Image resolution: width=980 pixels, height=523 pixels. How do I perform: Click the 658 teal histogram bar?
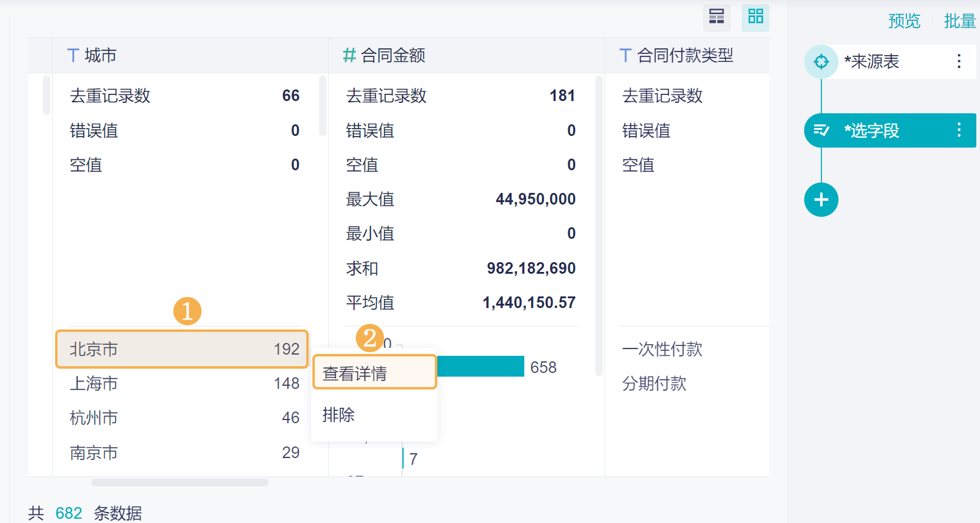point(480,367)
